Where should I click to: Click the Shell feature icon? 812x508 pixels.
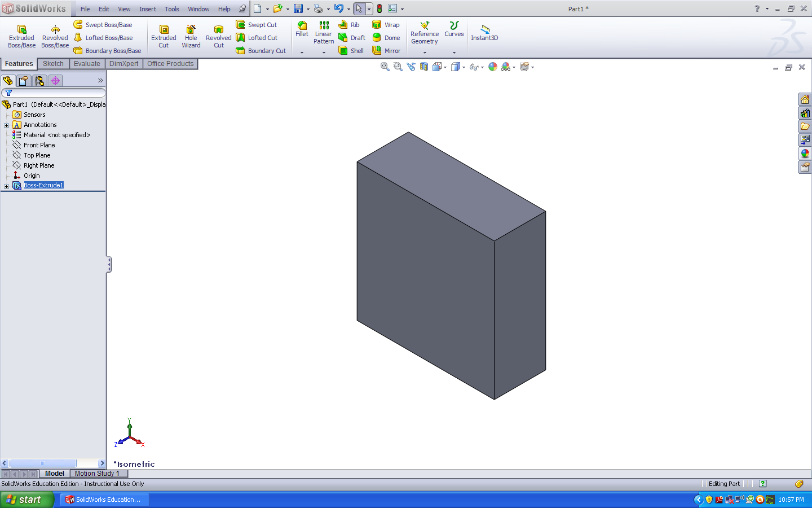[x=351, y=51]
